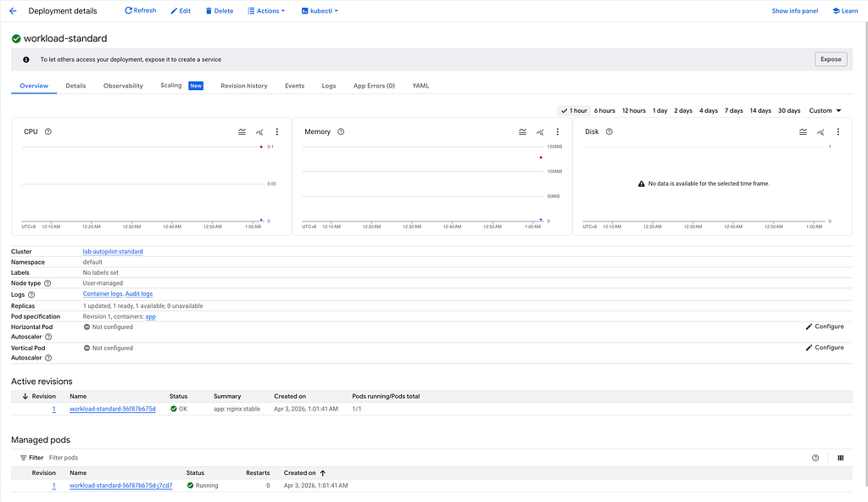
Task: Select the 6 hours time range
Action: pos(604,111)
